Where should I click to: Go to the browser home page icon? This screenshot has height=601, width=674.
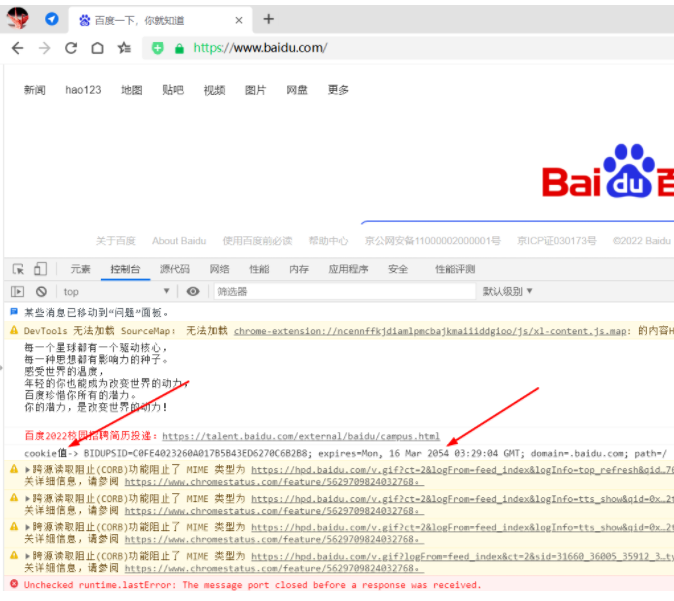pos(98,48)
